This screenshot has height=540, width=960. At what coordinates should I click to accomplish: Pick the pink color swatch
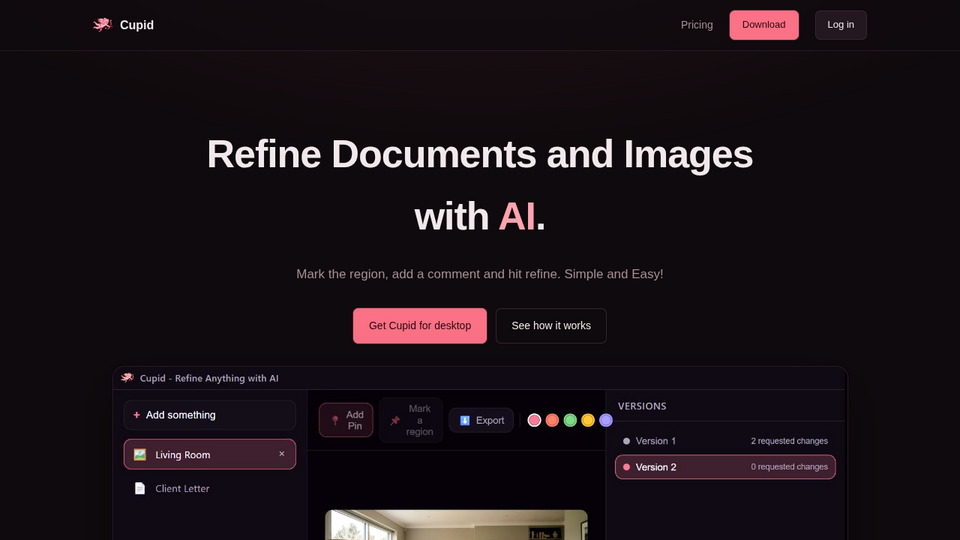[x=534, y=420]
